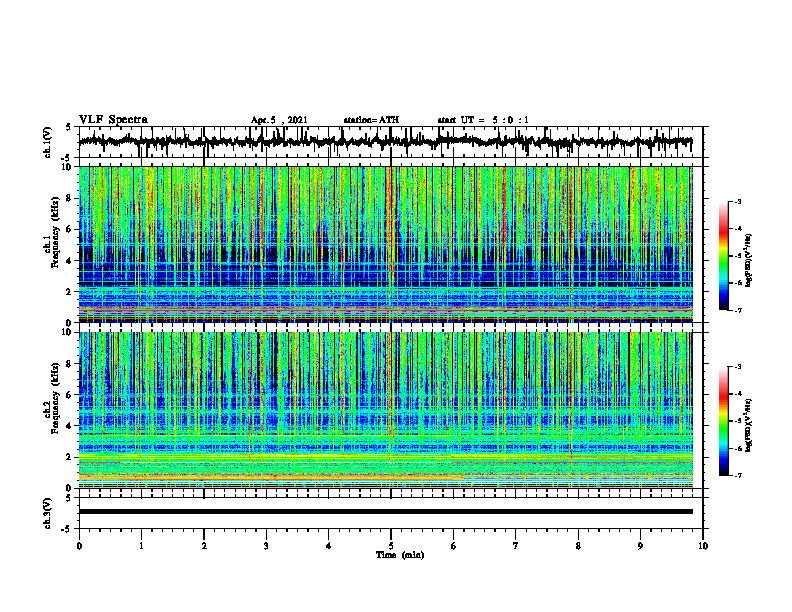Viewport: 792px width, 612px height.
Task: Click time axis tick label 9
Action: pos(640,546)
